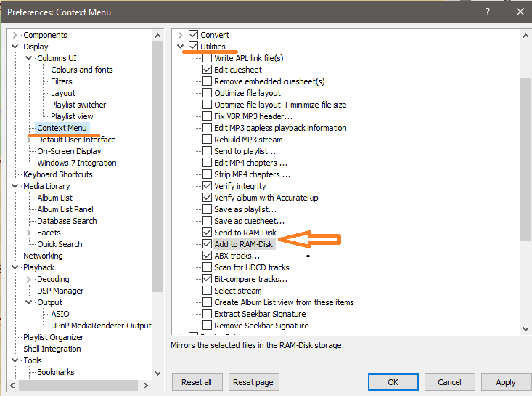The image size is (532, 396).
Task: Expand the Facets tree node
Action: pyautogui.click(x=29, y=233)
